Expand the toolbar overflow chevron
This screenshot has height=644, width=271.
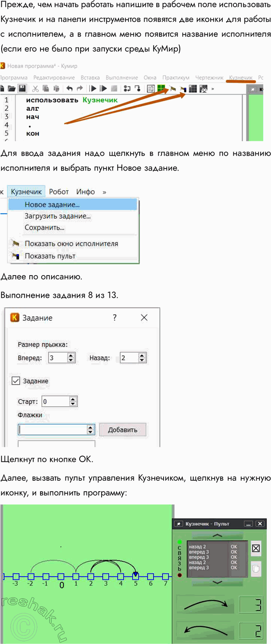click(x=212, y=88)
